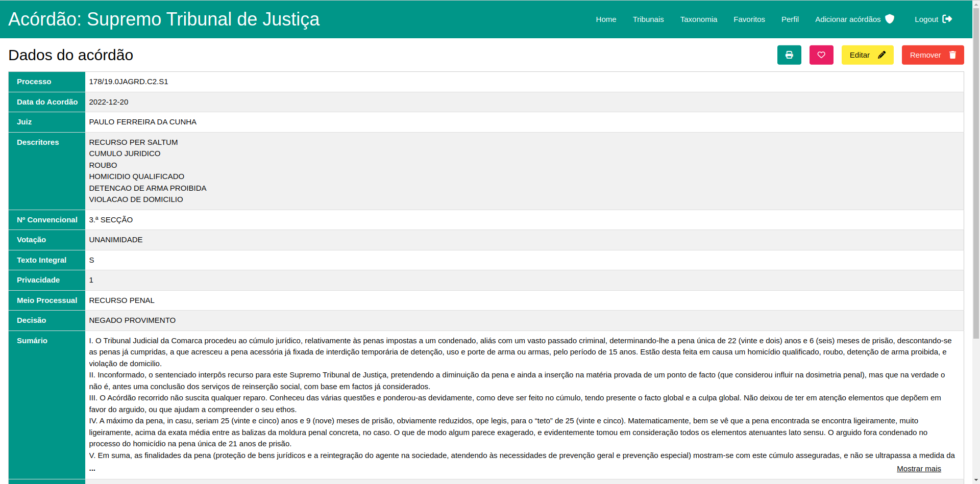Click the Texto Integral row header
The width and height of the screenshot is (980, 484).
(47, 260)
